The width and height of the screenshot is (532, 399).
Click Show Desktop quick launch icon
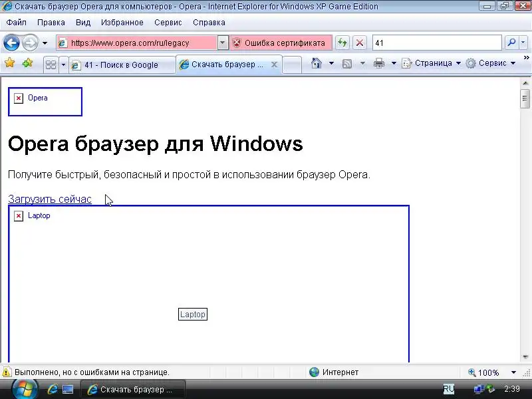click(x=68, y=389)
